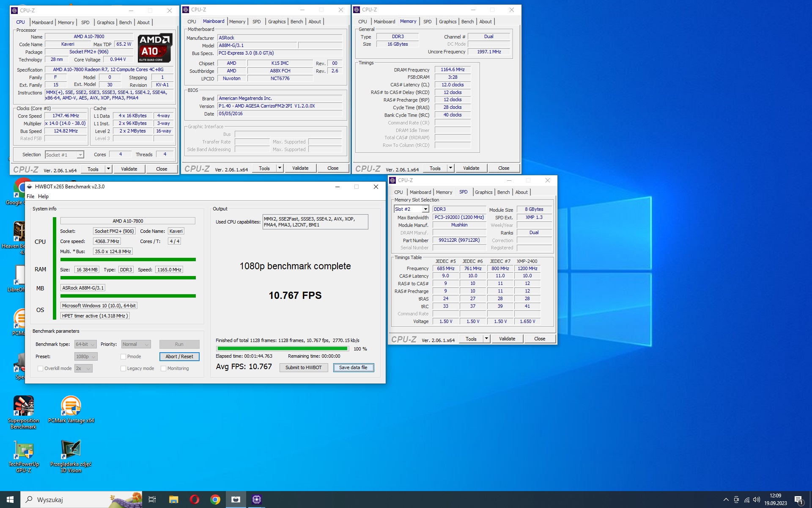The height and width of the screenshot is (508, 812).
Task: Expand Tools arrow in CPU-Z SPD window
Action: coord(486,339)
